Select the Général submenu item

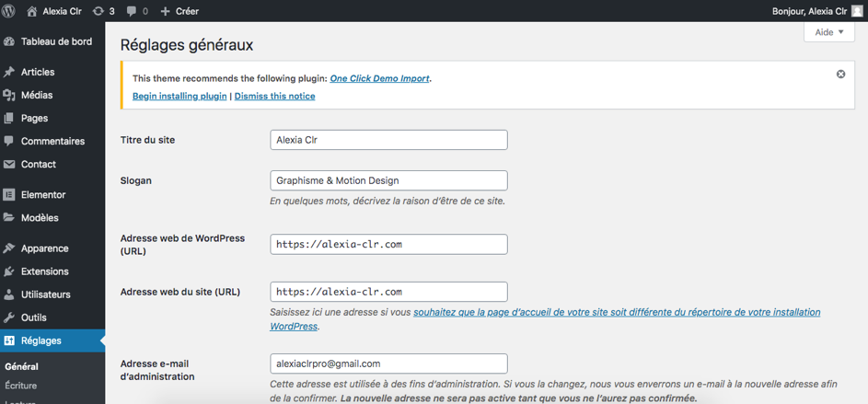pos(21,366)
